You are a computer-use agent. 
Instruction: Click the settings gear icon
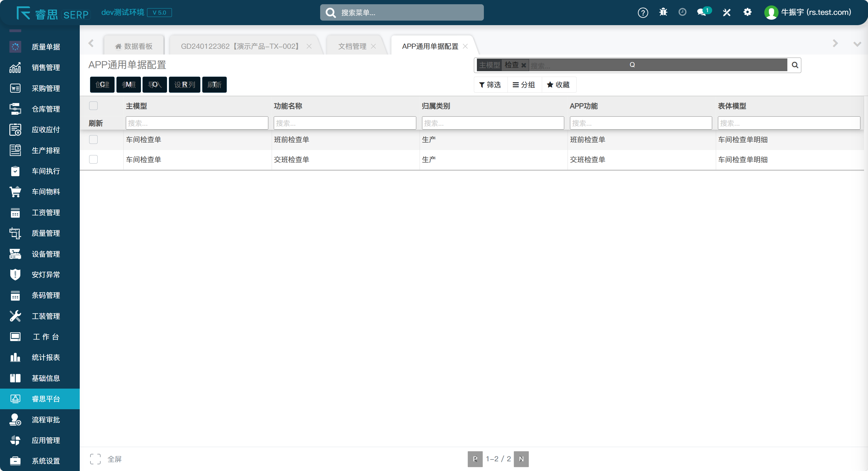747,12
